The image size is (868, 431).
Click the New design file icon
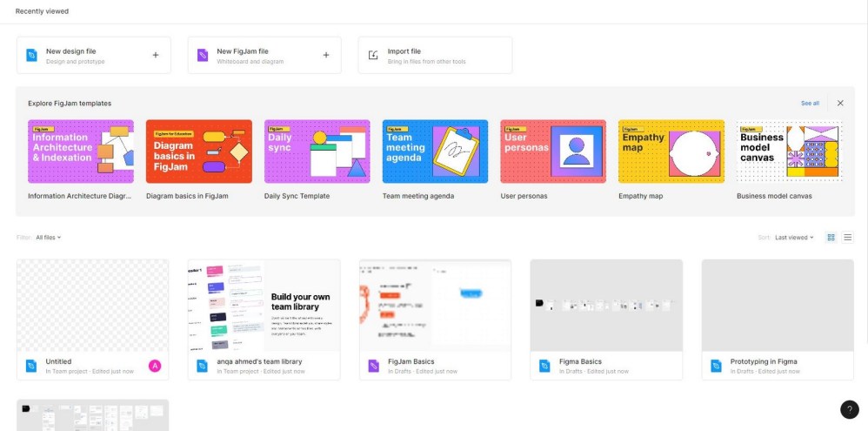click(31, 56)
